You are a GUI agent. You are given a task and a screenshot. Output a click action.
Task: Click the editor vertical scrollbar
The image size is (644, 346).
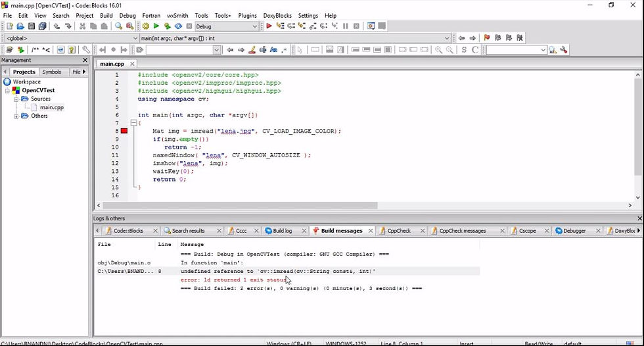pyautogui.click(x=638, y=126)
